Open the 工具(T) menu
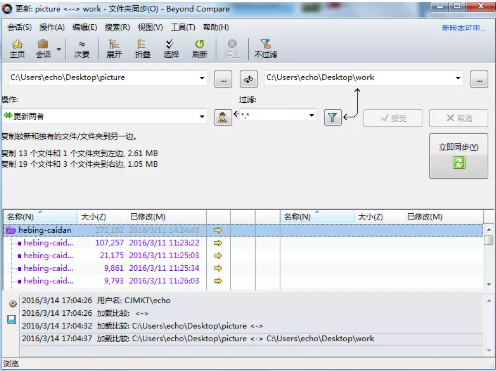Screen dimensions: 496x371 pyautogui.click(x=183, y=27)
